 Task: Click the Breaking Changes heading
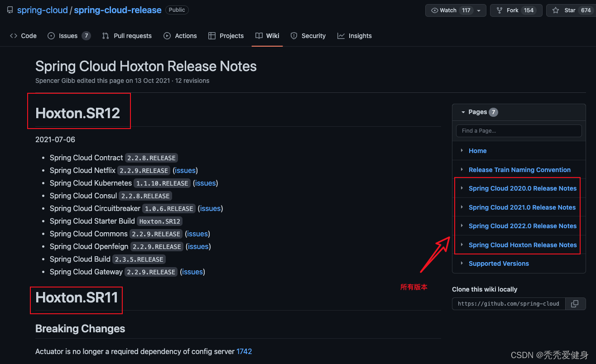[80, 329]
